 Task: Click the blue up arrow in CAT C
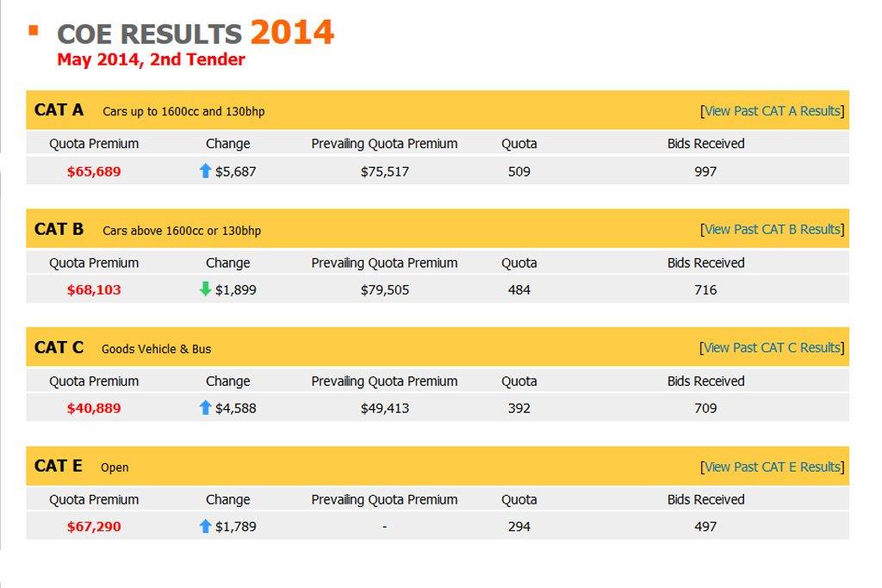(x=205, y=408)
